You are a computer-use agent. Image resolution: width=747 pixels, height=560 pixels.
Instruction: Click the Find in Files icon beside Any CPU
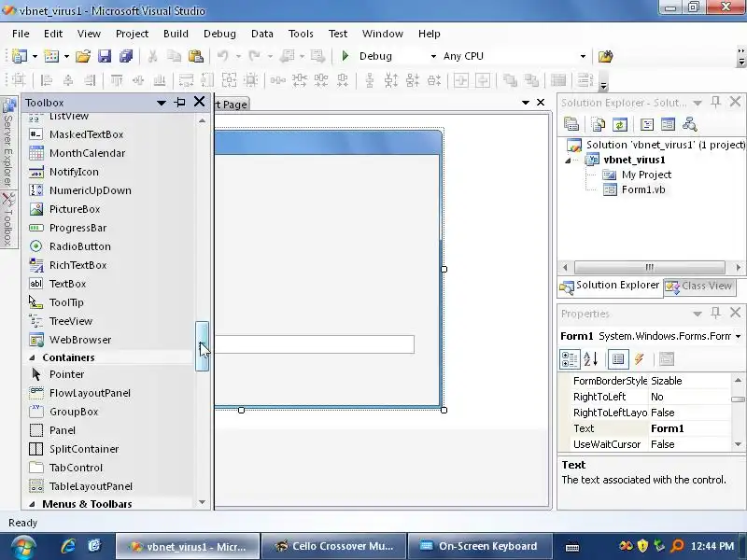click(605, 56)
